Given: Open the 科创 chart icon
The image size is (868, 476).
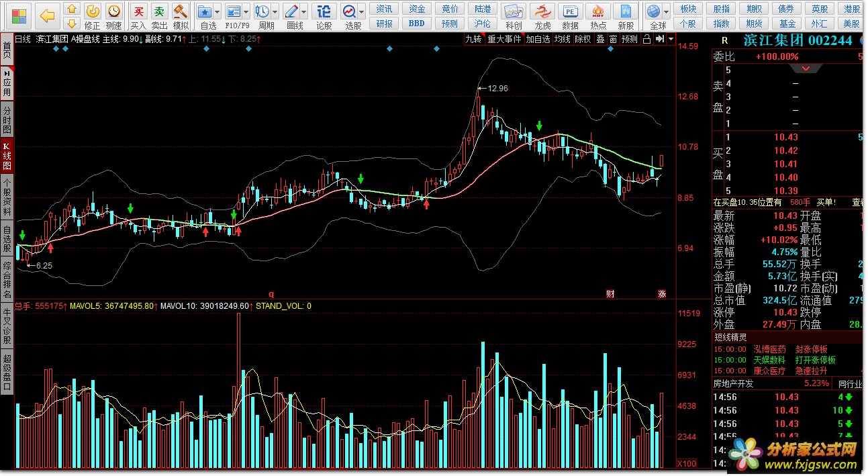Looking at the screenshot, I should [514, 12].
